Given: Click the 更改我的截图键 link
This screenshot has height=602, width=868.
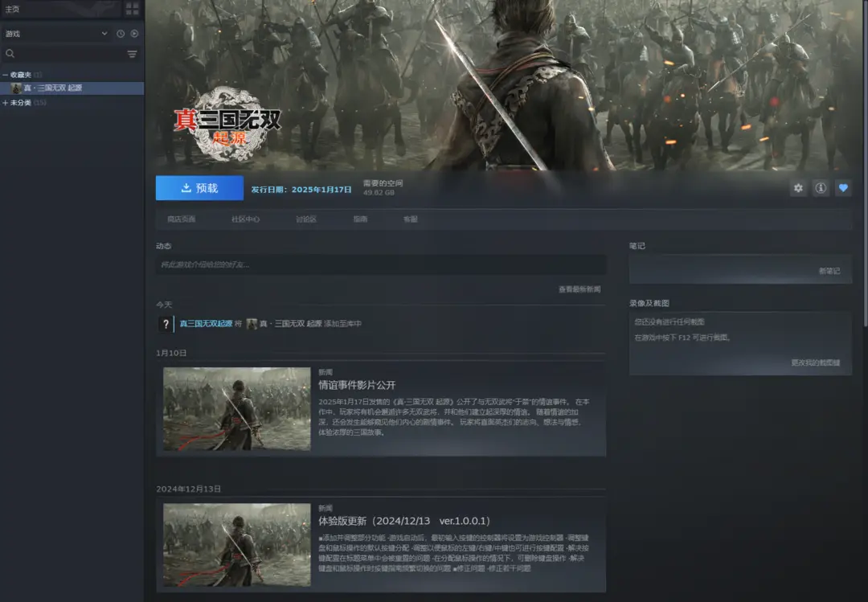Looking at the screenshot, I should coord(816,362).
